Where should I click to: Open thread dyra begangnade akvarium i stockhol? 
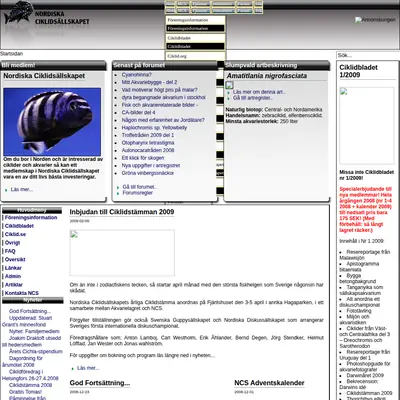pos(163,97)
